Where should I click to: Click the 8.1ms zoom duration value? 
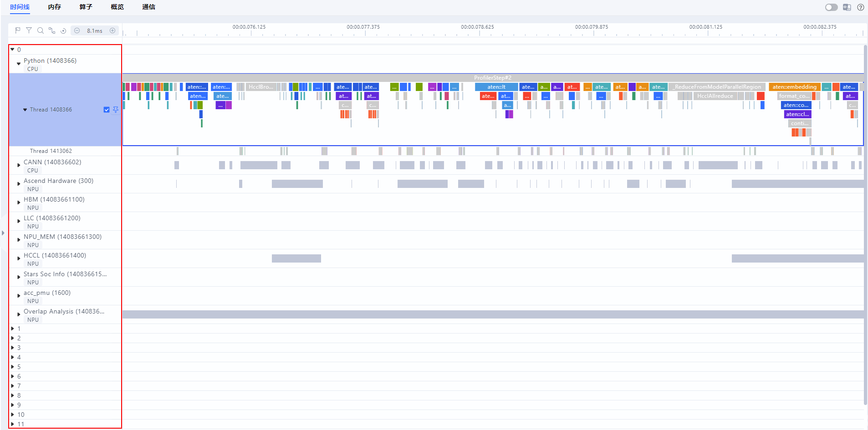[x=95, y=31]
